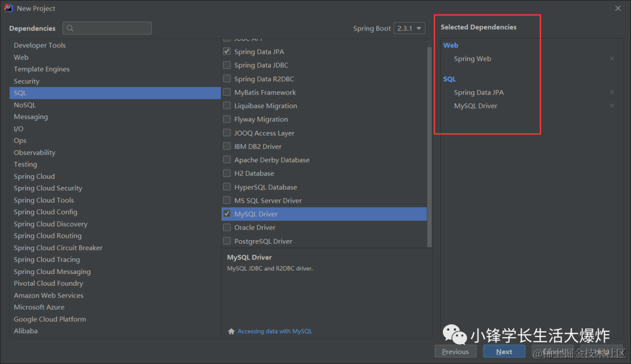Enable Liquibase Migration dependency
Image resolution: width=631 pixels, height=364 pixels.
tap(227, 106)
